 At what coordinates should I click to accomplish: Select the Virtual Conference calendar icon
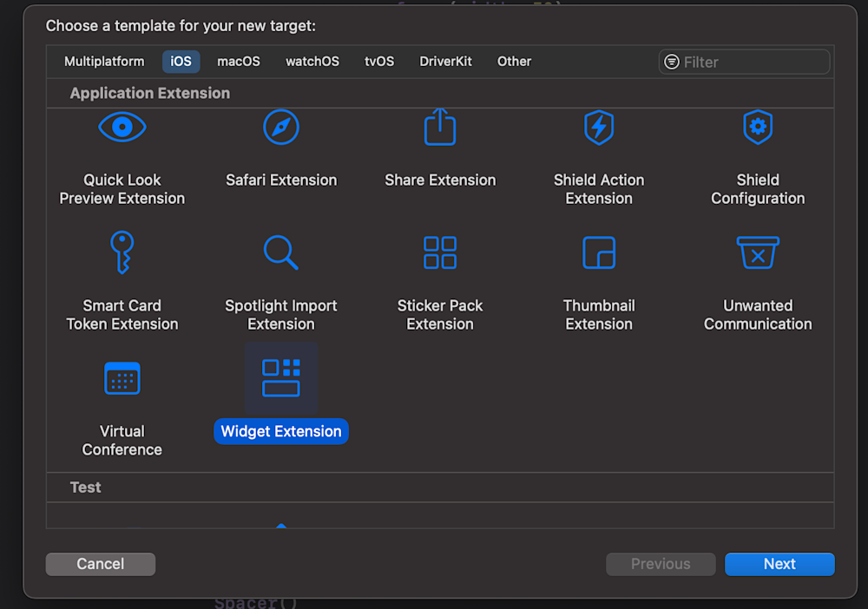click(122, 378)
